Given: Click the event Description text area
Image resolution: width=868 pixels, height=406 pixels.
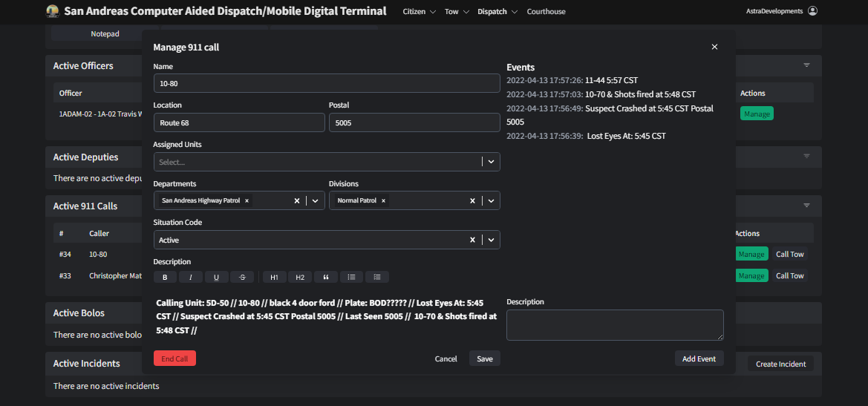Looking at the screenshot, I should pyautogui.click(x=615, y=325).
